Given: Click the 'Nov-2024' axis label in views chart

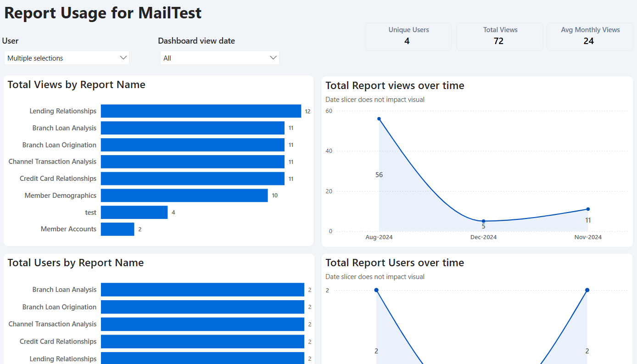Looking at the screenshot, I should (x=588, y=237).
